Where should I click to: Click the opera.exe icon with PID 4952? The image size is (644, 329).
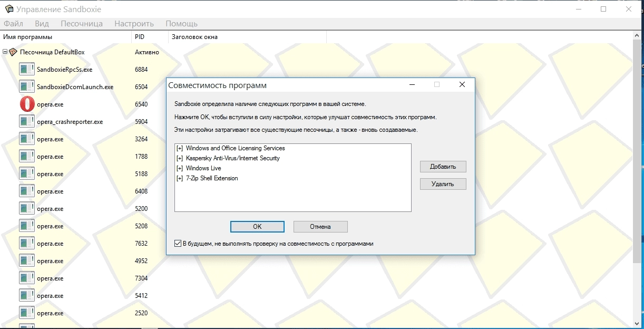pos(27,260)
